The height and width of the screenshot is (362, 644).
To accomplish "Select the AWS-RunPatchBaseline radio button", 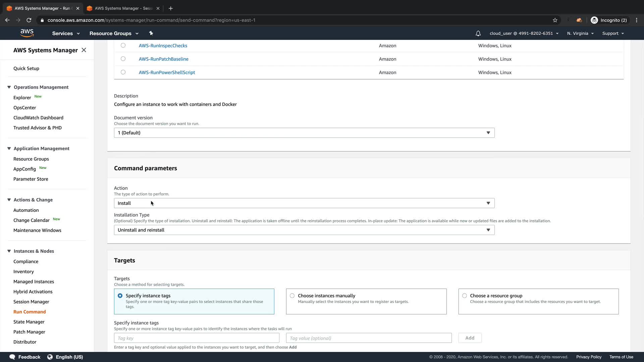I will [x=123, y=59].
